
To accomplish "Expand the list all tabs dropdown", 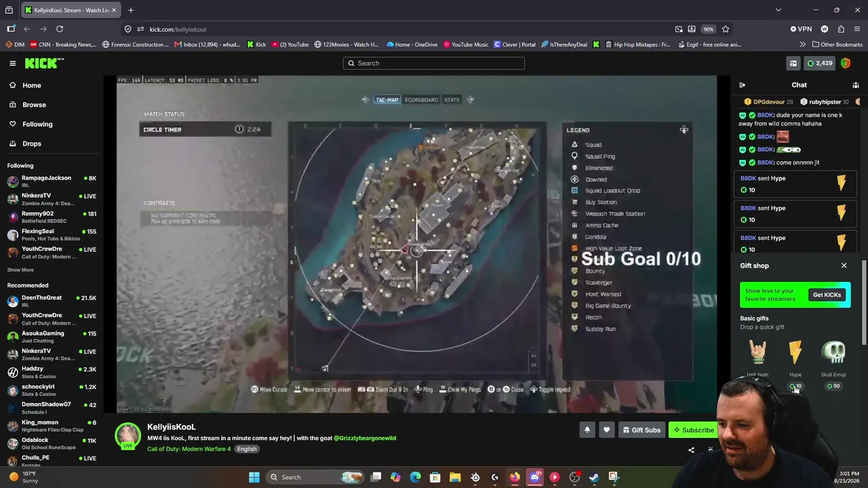I will pyautogui.click(x=778, y=10).
